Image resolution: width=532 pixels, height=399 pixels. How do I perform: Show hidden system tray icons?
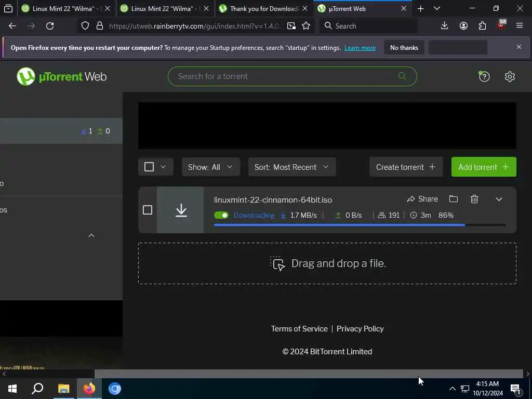tap(453, 389)
